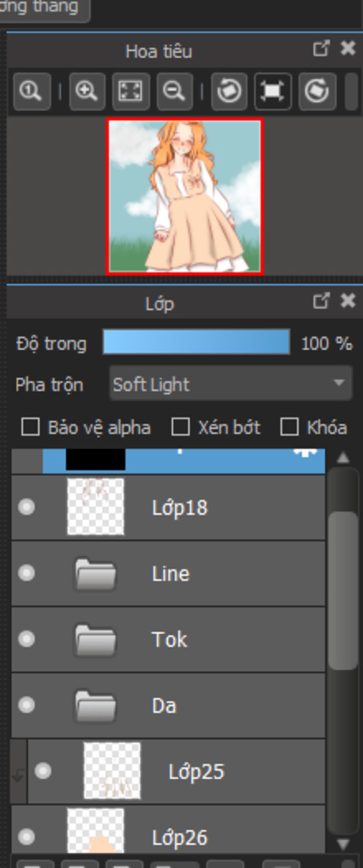Open the Da layer folder

tap(95, 705)
